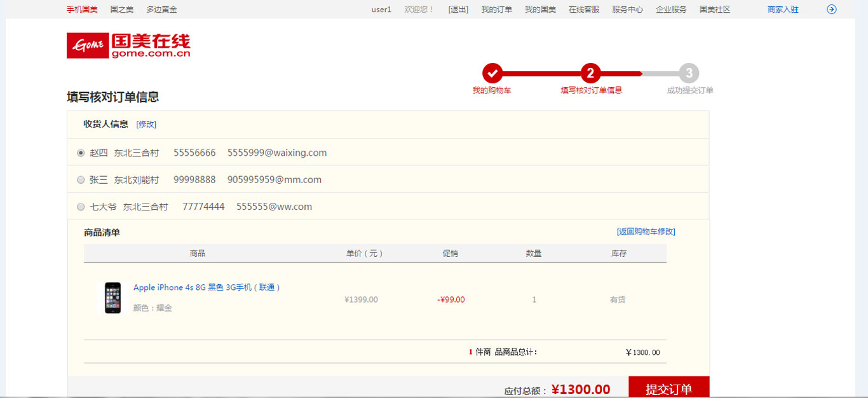Click 成功提交订单 step label
This screenshot has height=398, width=868.
(x=690, y=90)
